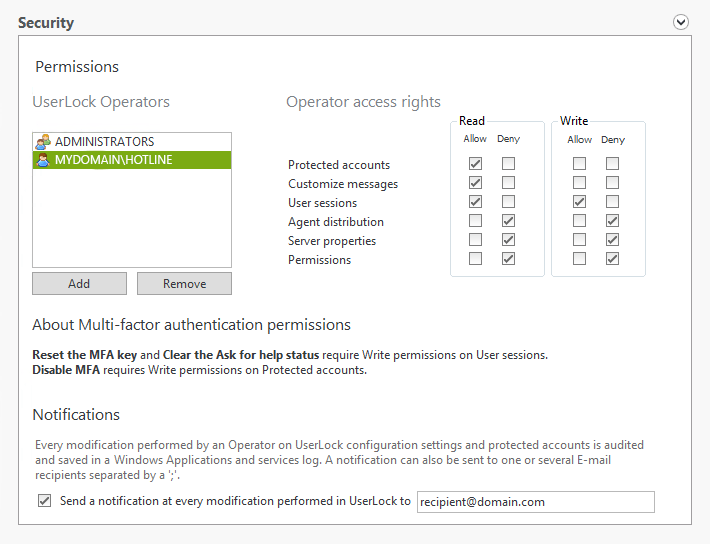This screenshot has width=710, height=544.
Task: Click the ADMINISTRATORS group icon
Action: [x=43, y=142]
